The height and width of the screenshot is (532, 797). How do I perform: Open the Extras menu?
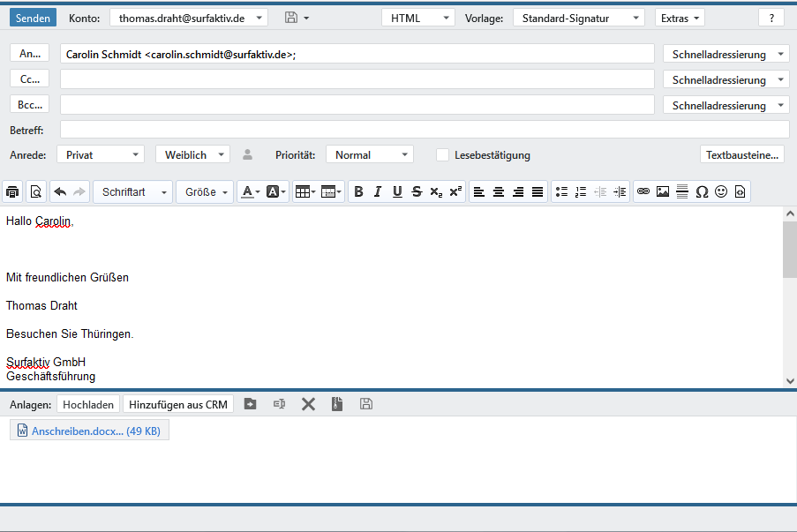pos(680,18)
